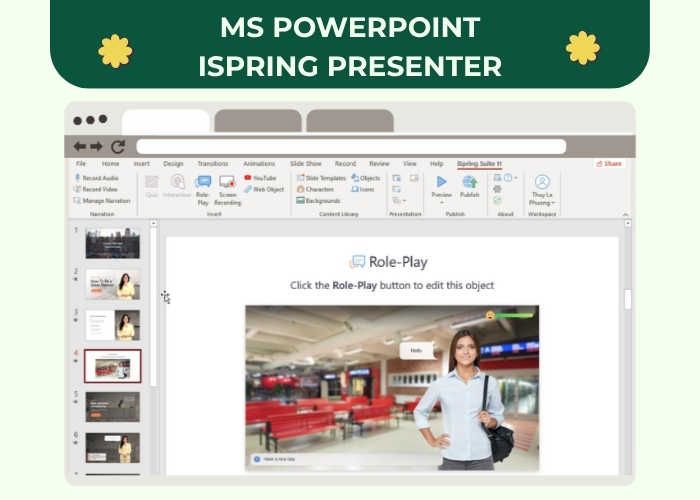Image resolution: width=700 pixels, height=500 pixels.
Task: Open the bottom Presentation group dropdown
Action: tap(399, 200)
